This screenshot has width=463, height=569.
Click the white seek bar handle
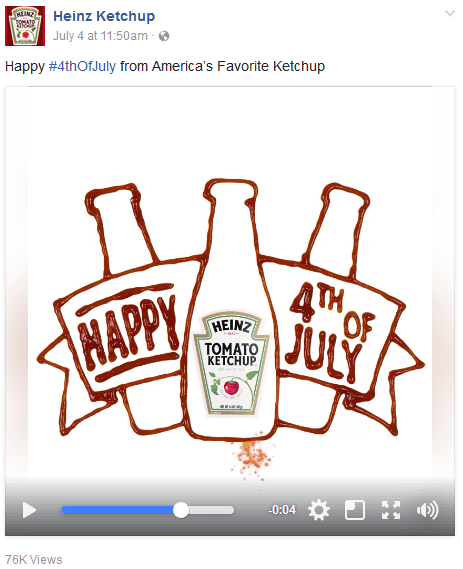[181, 510]
